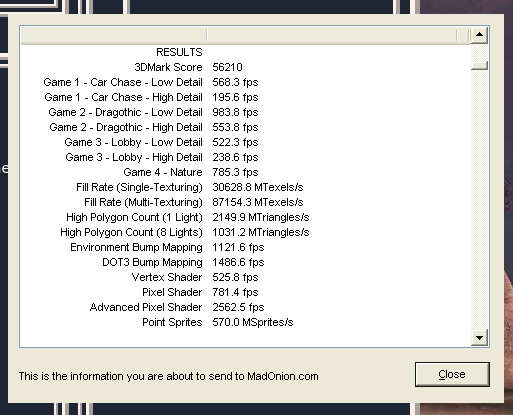Select the Vertex Shader result row
Screen dimensions: 513x415
coord(246,277)
